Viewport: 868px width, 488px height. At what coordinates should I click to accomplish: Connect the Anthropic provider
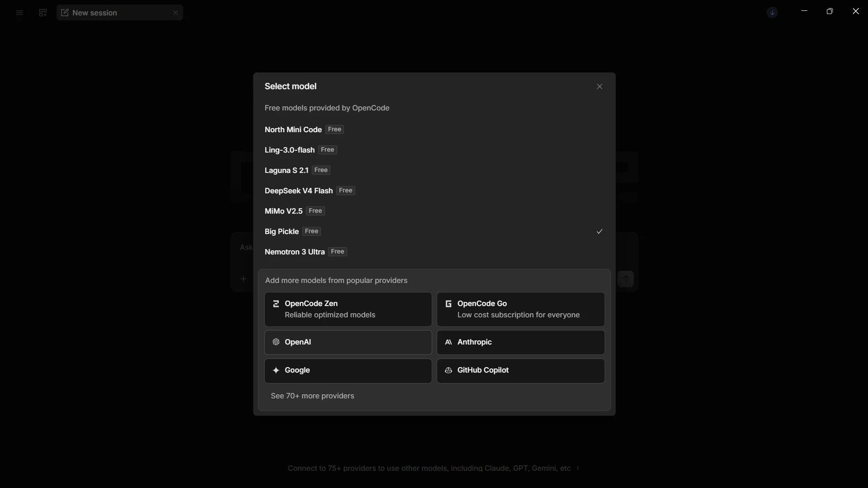(521, 342)
